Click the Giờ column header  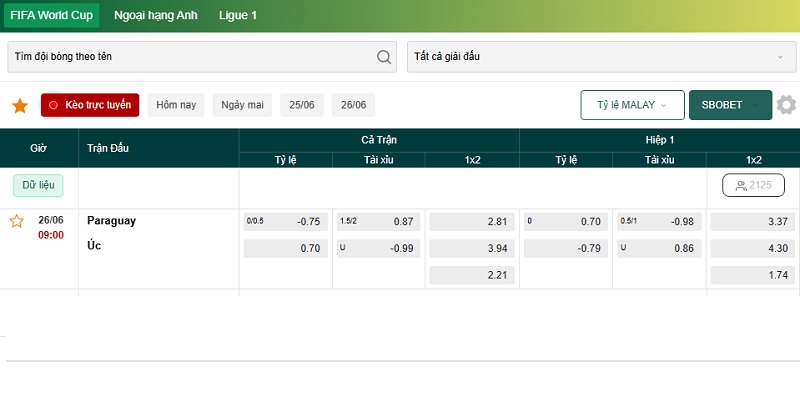[38, 148]
